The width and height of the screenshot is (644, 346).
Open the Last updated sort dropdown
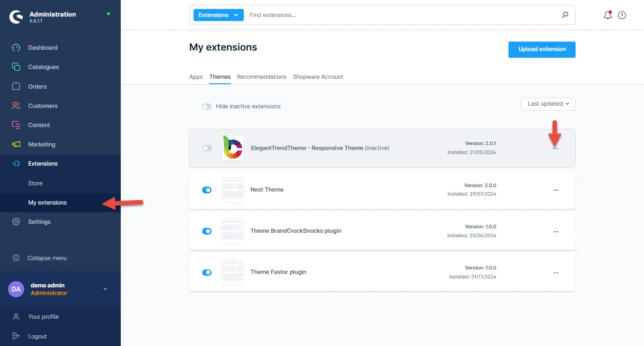click(x=548, y=104)
